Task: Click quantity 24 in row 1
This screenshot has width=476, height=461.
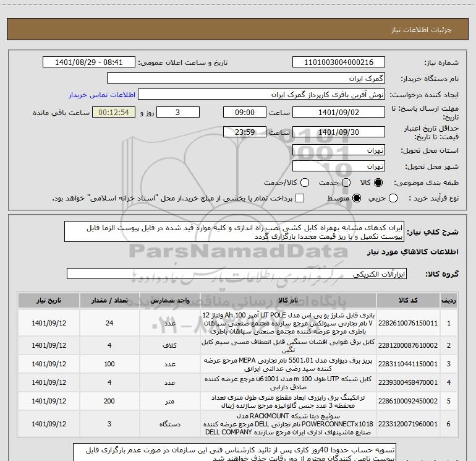Action: [x=109, y=323]
